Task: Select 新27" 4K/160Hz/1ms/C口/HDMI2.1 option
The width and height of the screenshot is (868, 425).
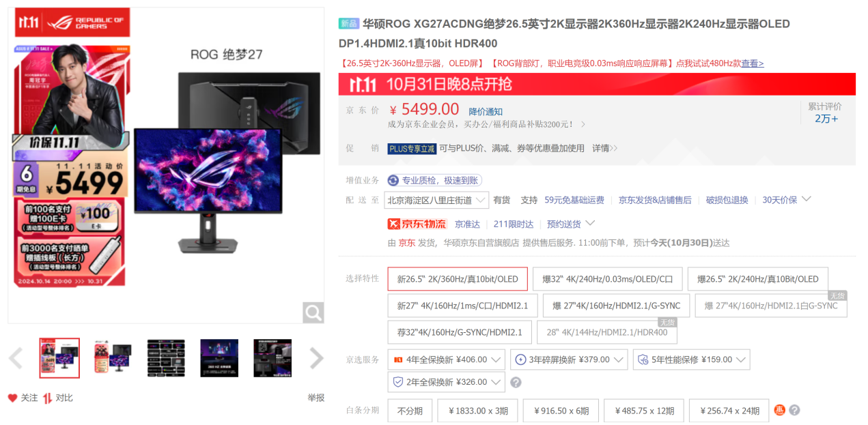Action: tap(462, 306)
